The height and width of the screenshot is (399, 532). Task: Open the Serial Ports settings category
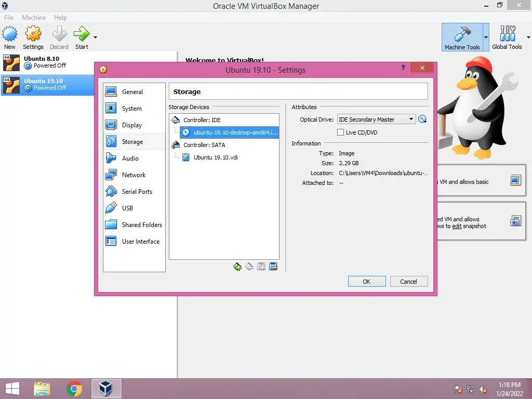click(x=134, y=191)
